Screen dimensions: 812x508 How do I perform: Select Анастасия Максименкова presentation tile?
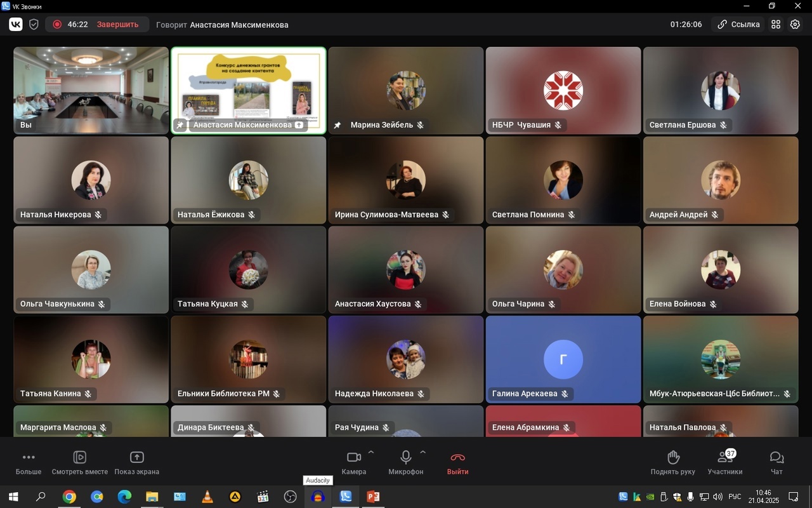pos(249,89)
